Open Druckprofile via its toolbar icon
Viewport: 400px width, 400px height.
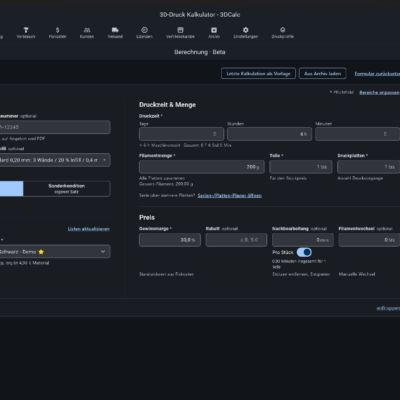pyautogui.click(x=283, y=30)
